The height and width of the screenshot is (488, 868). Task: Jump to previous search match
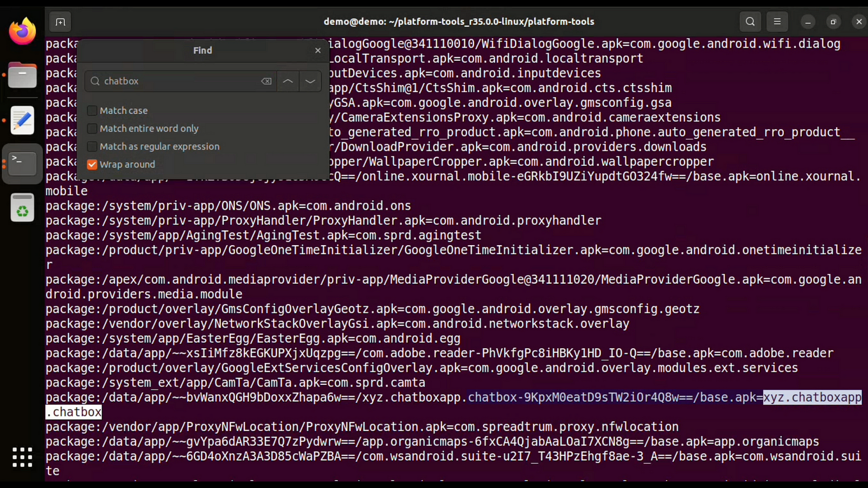point(288,81)
